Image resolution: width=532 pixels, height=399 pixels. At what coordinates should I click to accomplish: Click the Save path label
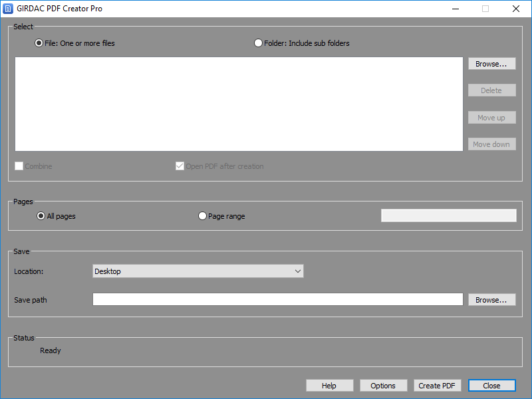(x=31, y=300)
